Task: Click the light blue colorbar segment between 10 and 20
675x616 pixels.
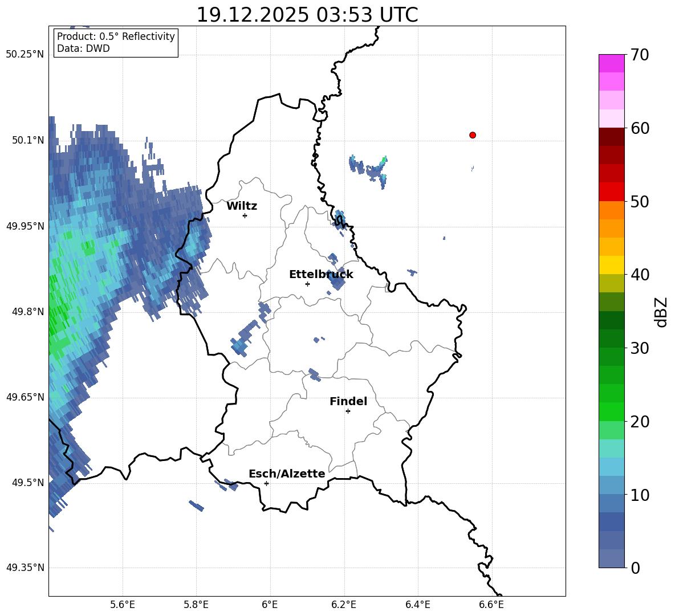Action: coord(611,467)
